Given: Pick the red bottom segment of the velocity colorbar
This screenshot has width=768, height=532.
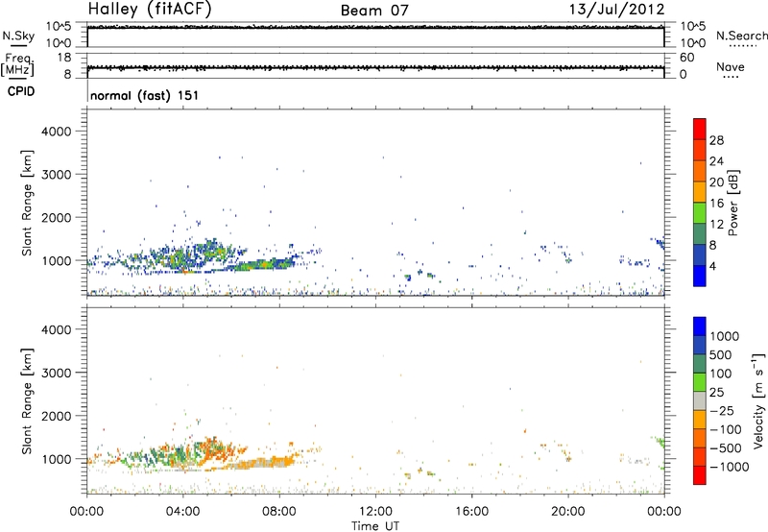Looking at the screenshot, I should coord(700,475).
